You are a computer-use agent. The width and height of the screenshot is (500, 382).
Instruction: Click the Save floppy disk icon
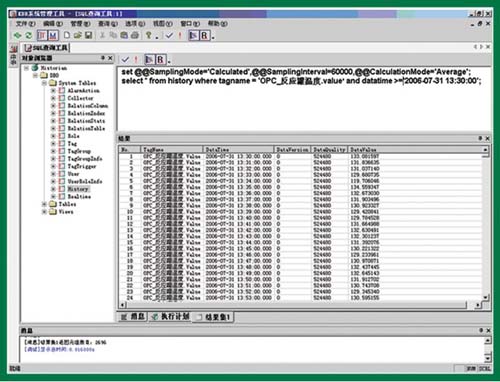pyautogui.click(x=88, y=35)
